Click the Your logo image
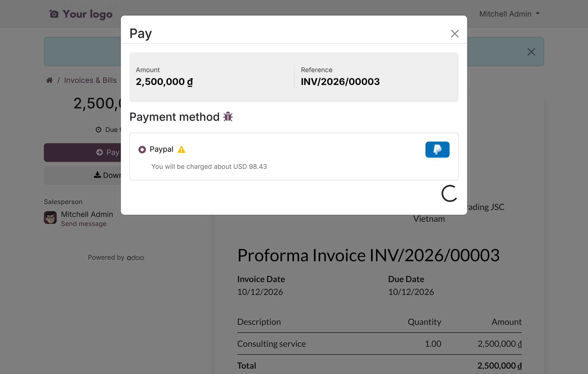The height and width of the screenshot is (374, 588). point(81,14)
